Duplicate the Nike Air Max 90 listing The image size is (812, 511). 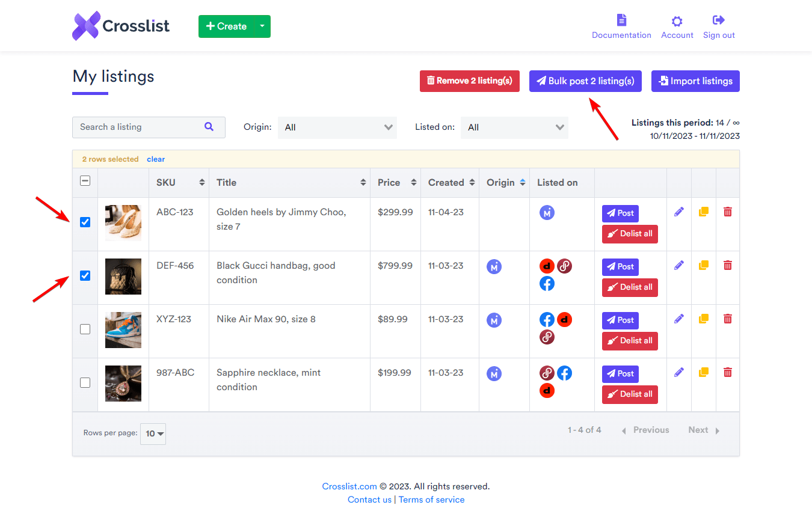pos(703,319)
